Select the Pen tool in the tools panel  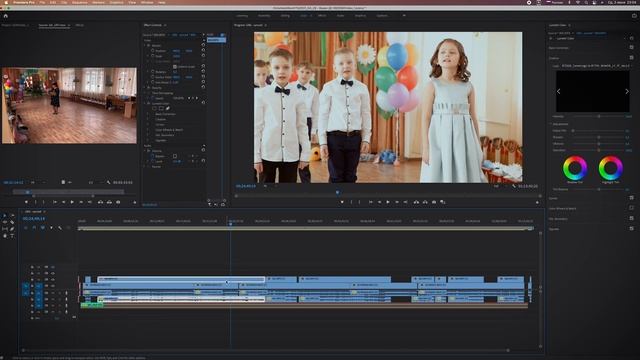[x=12, y=229]
